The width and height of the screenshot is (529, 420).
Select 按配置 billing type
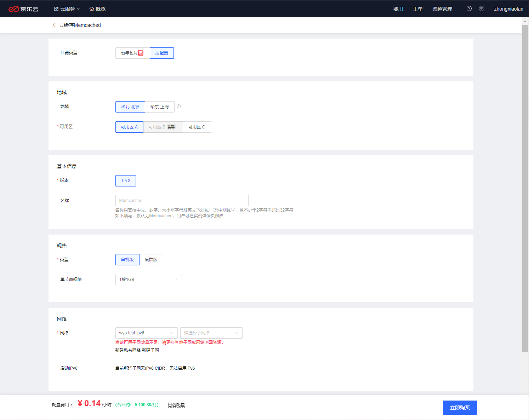tap(162, 53)
